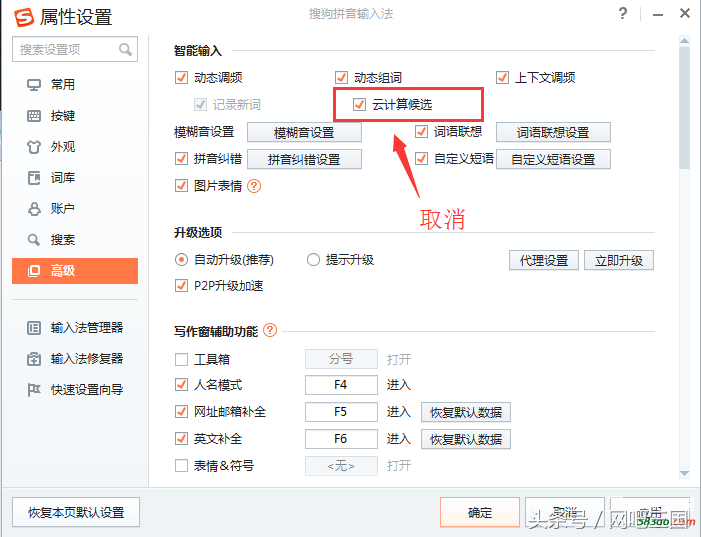Click the flag icon beside 快速设置向导

[34, 389]
